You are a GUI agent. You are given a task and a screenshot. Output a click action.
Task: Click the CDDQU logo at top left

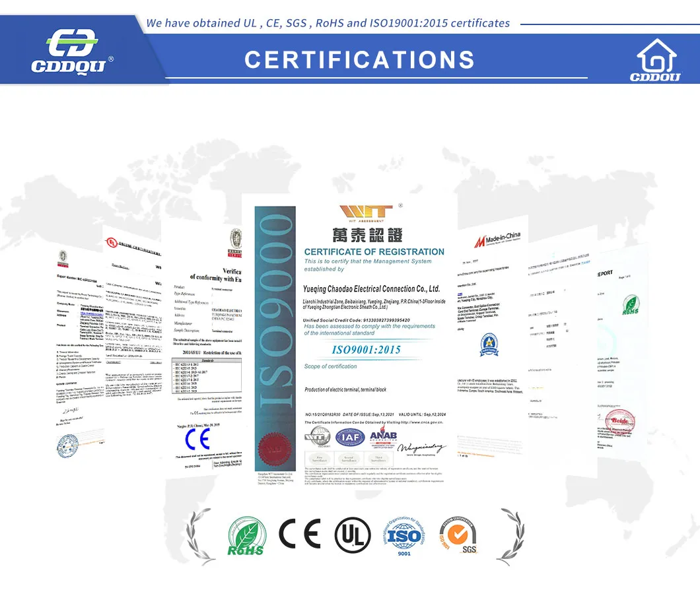pos(72,51)
